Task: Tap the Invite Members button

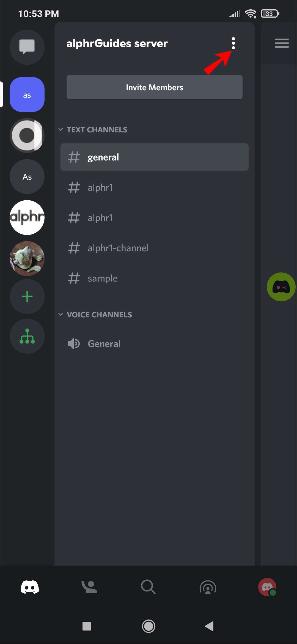Action: 155,87
